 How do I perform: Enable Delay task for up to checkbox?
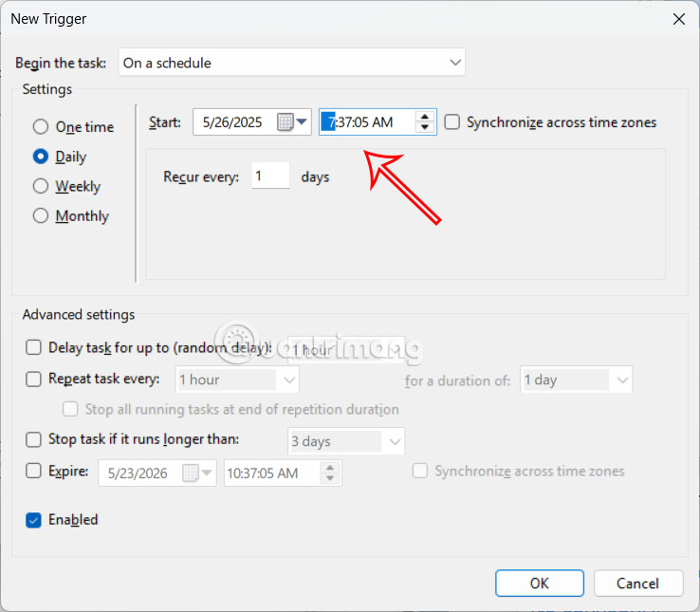[x=33, y=347]
